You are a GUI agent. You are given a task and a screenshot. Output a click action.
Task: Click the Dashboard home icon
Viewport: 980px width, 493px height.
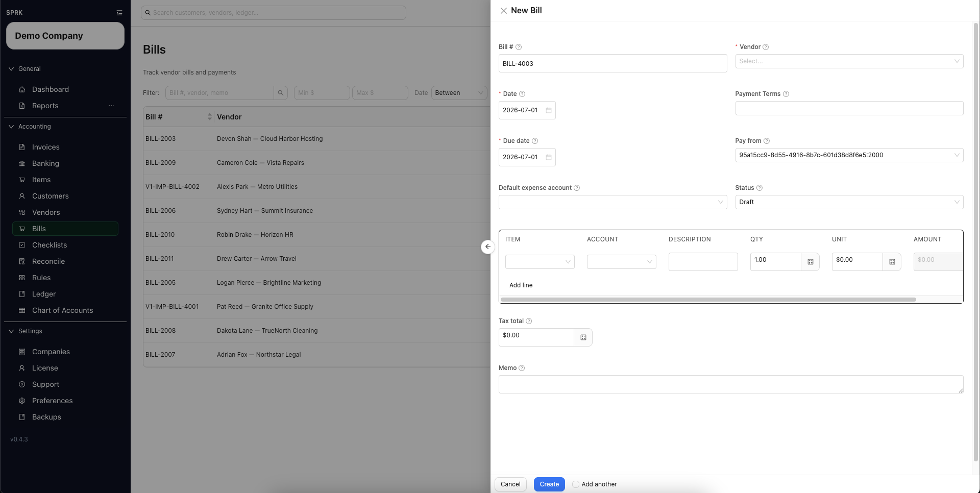22,89
